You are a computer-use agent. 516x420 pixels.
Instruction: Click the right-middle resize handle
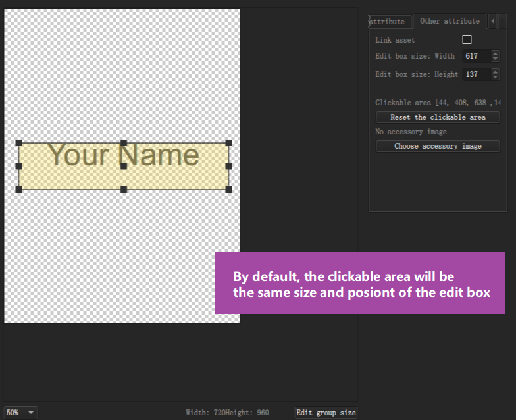(229, 166)
